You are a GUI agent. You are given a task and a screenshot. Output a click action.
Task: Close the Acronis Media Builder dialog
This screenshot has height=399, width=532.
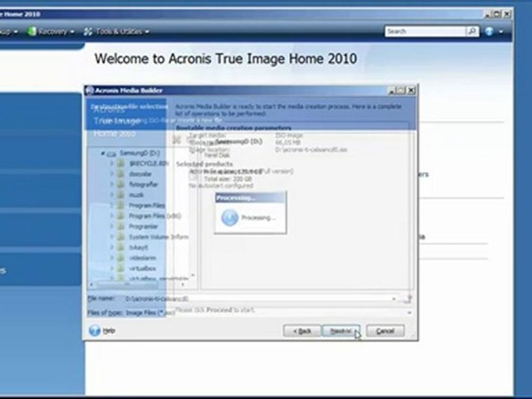tap(411, 90)
